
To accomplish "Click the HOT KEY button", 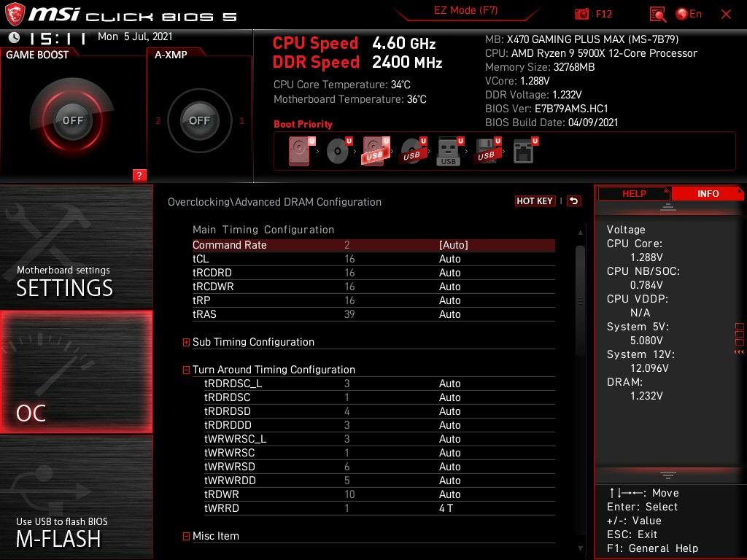I will point(535,201).
